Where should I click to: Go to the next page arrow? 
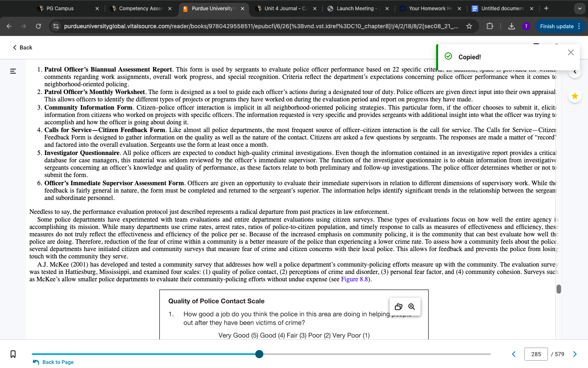click(x=575, y=354)
